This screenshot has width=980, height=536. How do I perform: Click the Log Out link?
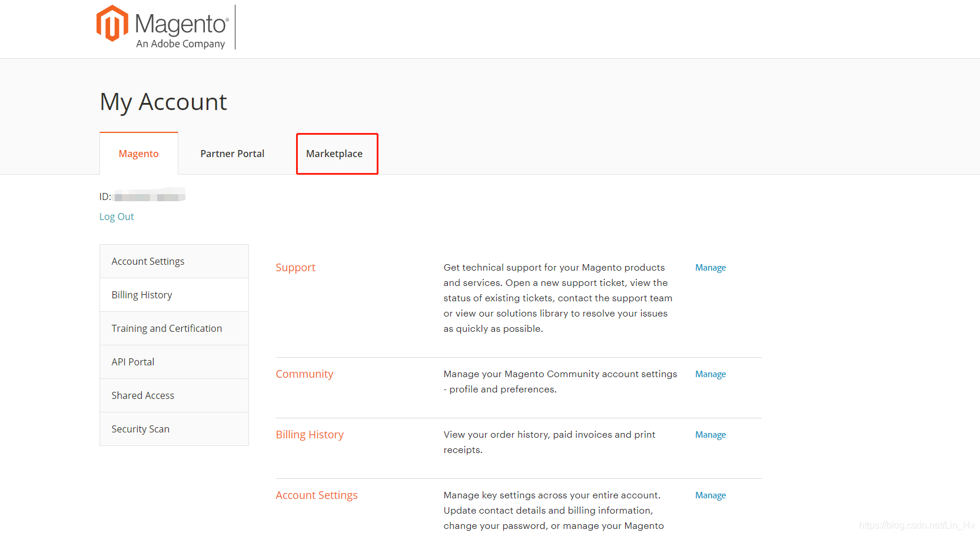point(117,217)
